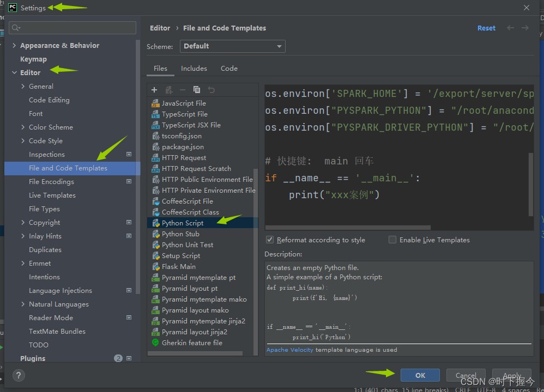Click the File Encodings project-level settings icon
Viewport: 544px width, 392px height.
point(129,182)
